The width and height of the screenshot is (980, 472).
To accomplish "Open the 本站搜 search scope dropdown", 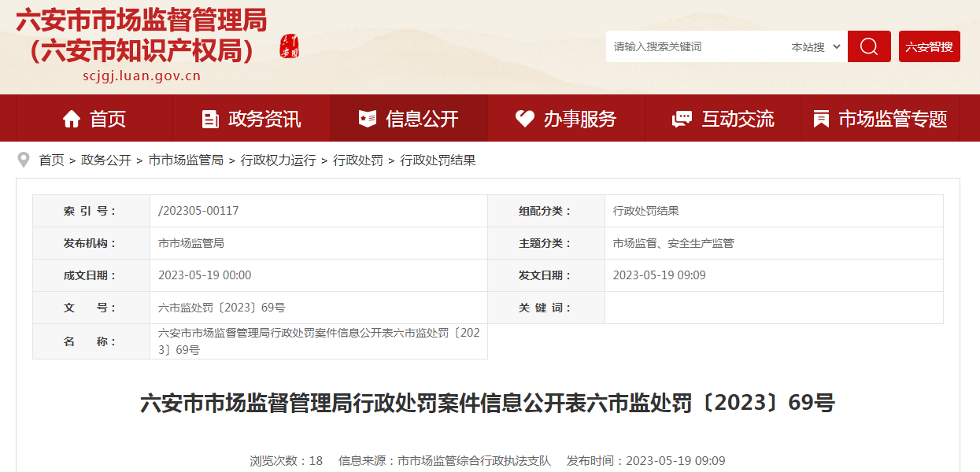I will (x=815, y=47).
